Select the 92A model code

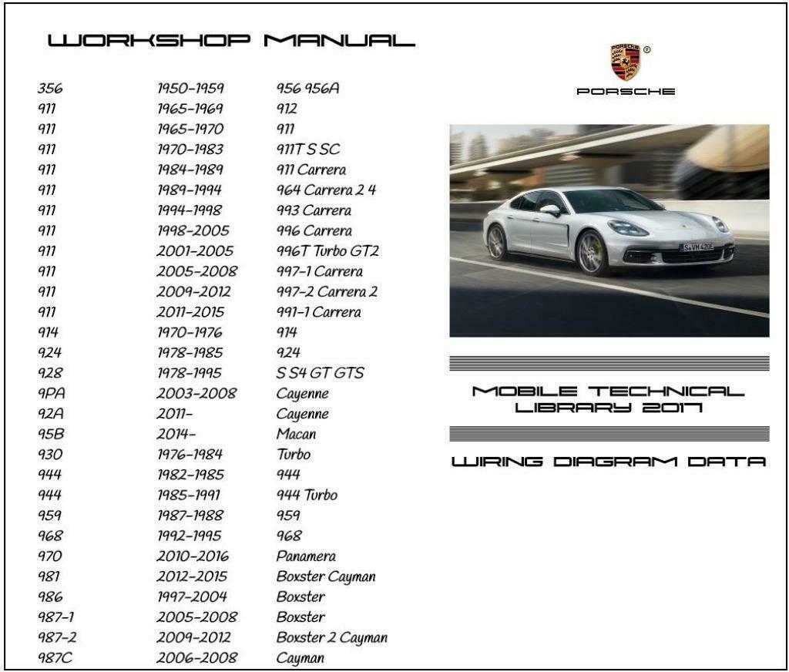click(51, 414)
